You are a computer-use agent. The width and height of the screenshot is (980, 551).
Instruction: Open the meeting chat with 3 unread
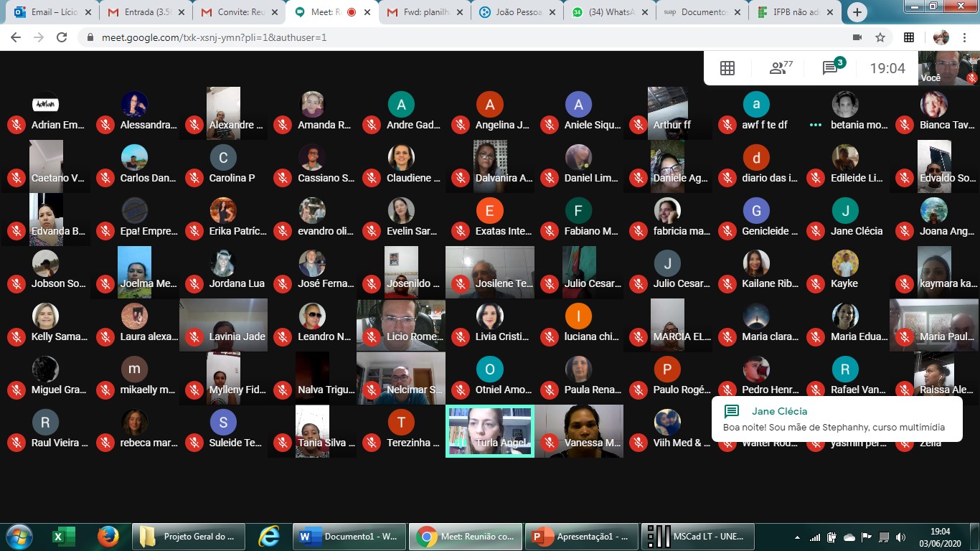(832, 67)
